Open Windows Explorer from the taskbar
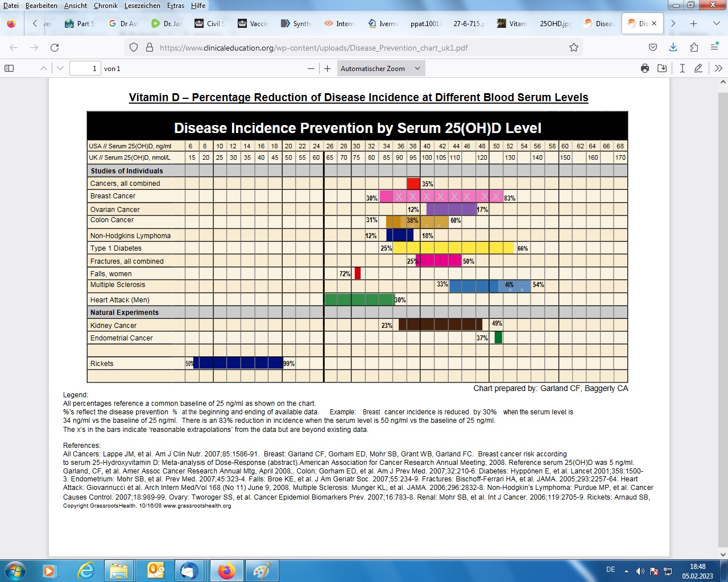 (119, 571)
